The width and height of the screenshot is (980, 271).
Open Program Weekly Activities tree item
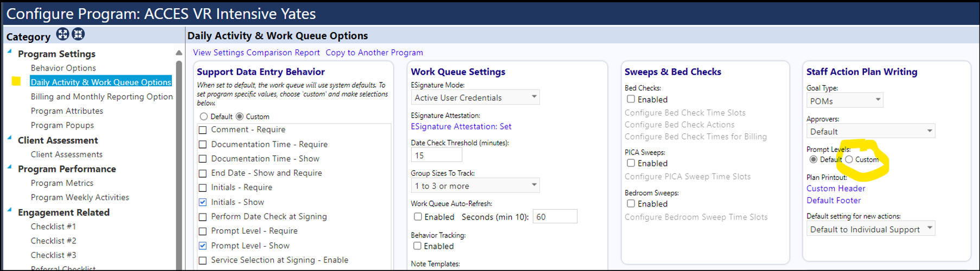[80, 197]
